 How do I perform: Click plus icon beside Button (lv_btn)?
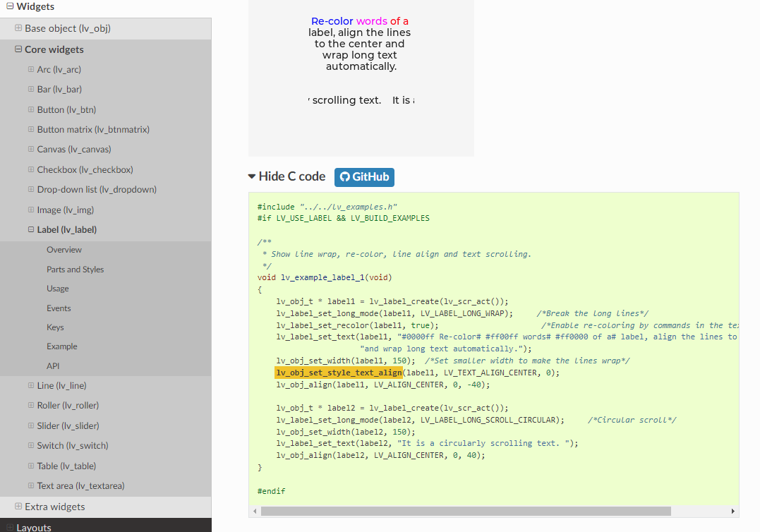(31, 109)
